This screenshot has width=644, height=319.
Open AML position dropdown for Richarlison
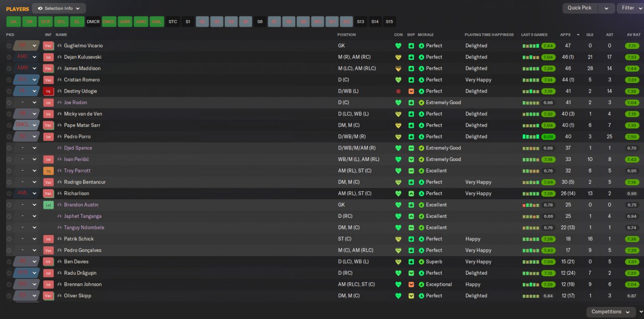pos(27,194)
